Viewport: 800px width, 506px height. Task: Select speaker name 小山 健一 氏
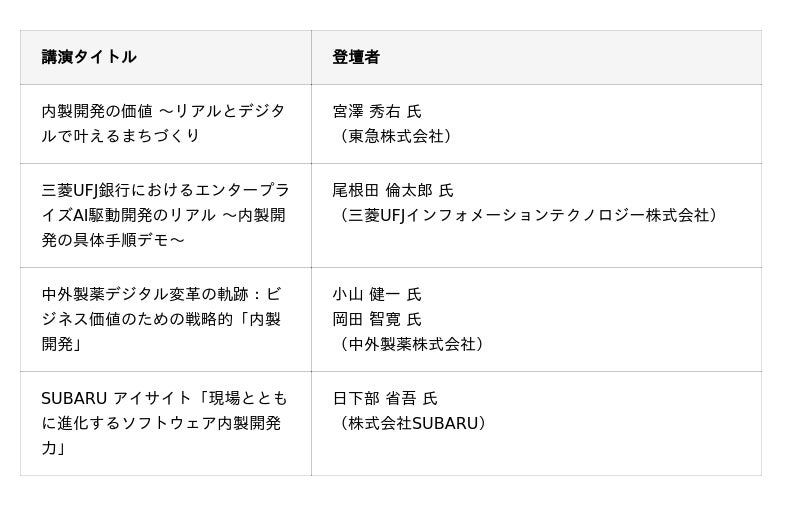[377, 294]
